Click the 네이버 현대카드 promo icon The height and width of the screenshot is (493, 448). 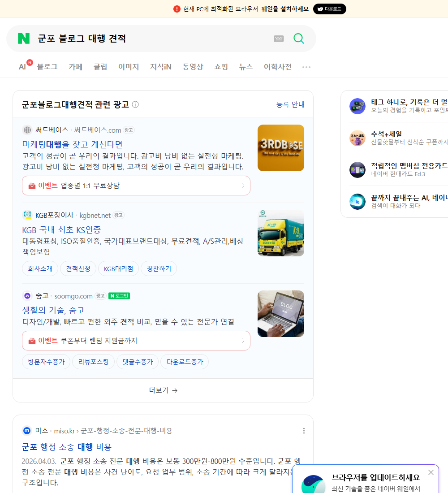click(x=358, y=170)
